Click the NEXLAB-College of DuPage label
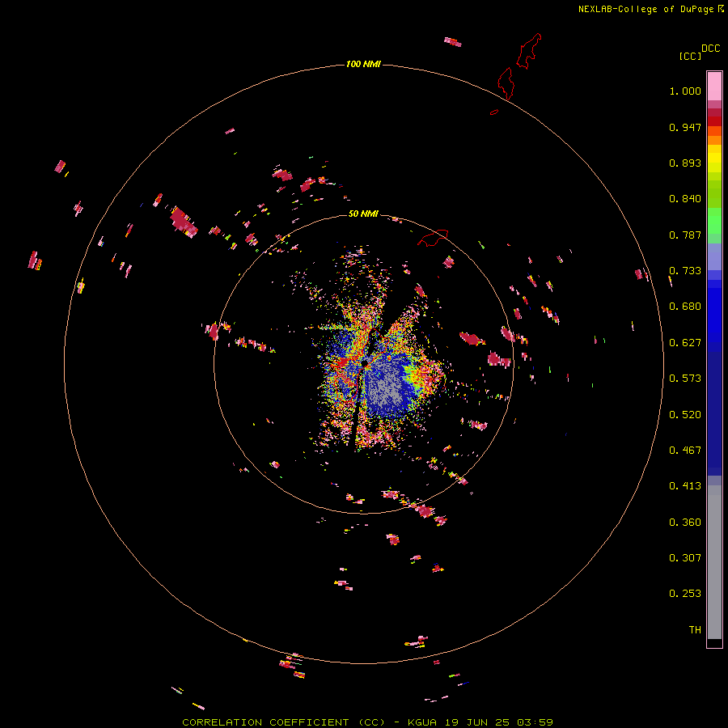This screenshot has width=728, height=728. (645, 9)
